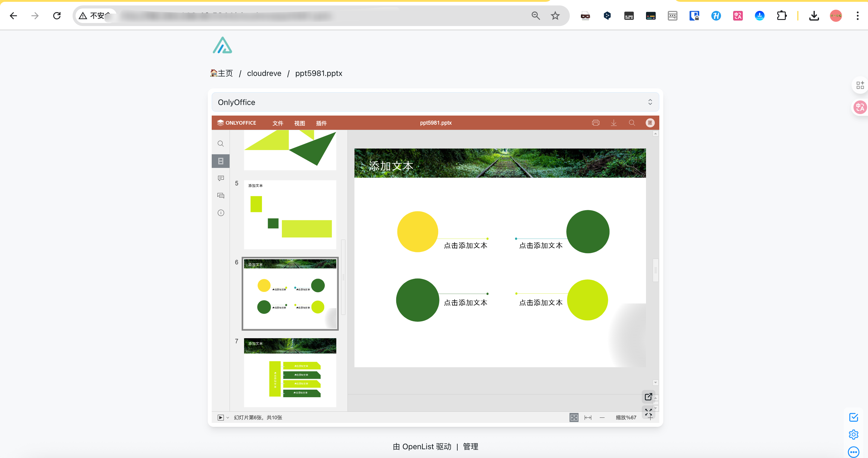Click the print icon in ONLYOFFICE header
This screenshot has height=458, width=868.
tap(596, 123)
